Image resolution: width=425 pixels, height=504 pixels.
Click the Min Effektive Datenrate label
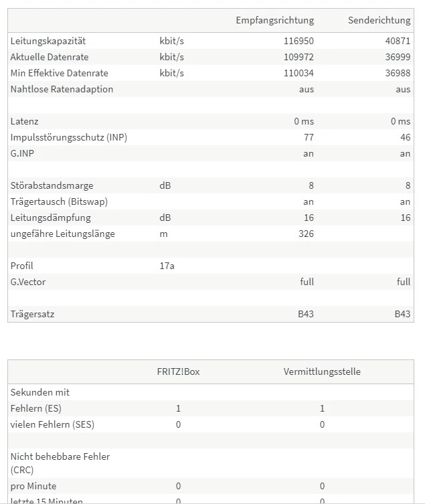59,73
